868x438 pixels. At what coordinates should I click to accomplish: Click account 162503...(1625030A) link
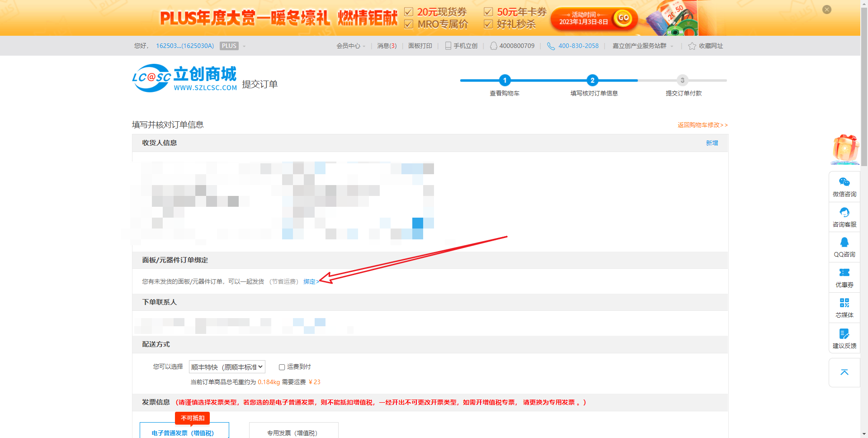point(185,46)
